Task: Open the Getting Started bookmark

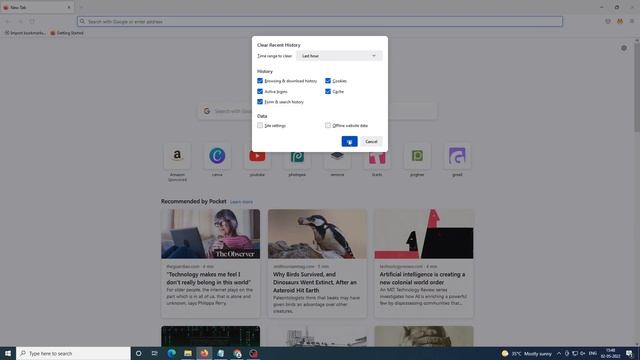Action: [x=67, y=33]
